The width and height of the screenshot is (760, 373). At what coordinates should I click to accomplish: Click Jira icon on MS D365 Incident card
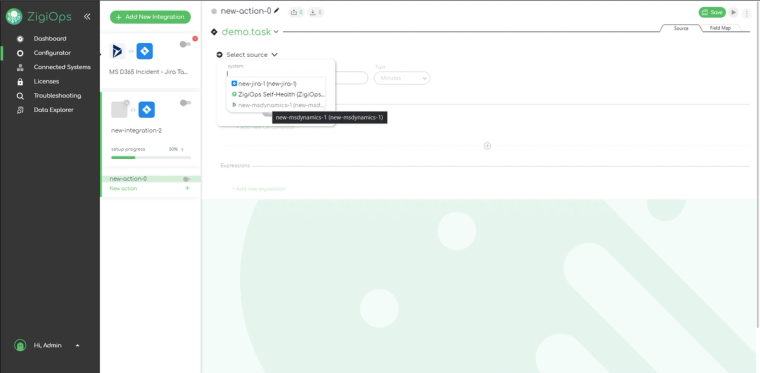coord(144,51)
